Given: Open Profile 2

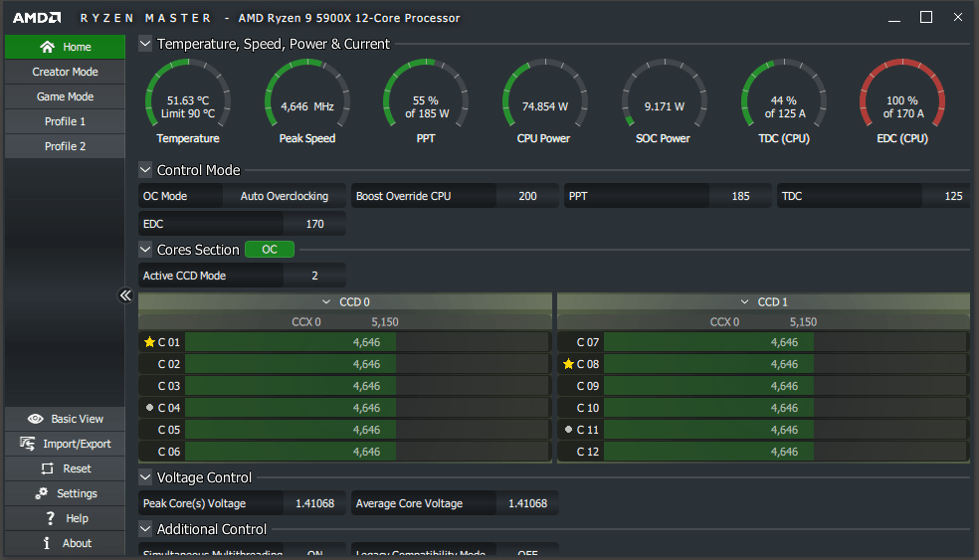Looking at the screenshot, I should pos(65,146).
